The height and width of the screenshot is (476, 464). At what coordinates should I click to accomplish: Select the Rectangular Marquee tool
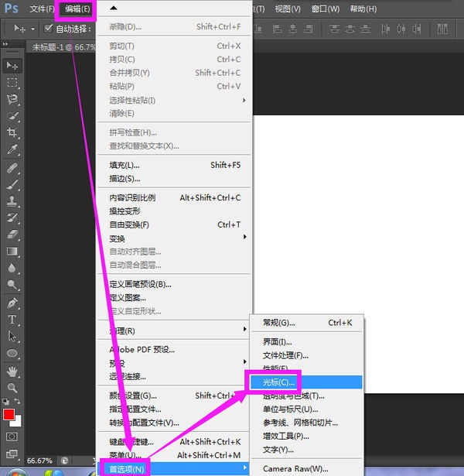pyautogui.click(x=12, y=83)
